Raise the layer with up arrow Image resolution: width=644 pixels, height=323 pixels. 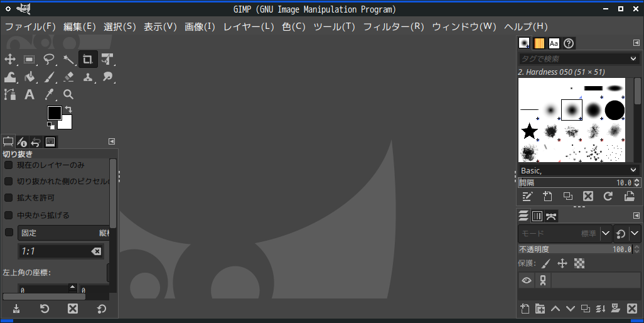(x=555, y=309)
